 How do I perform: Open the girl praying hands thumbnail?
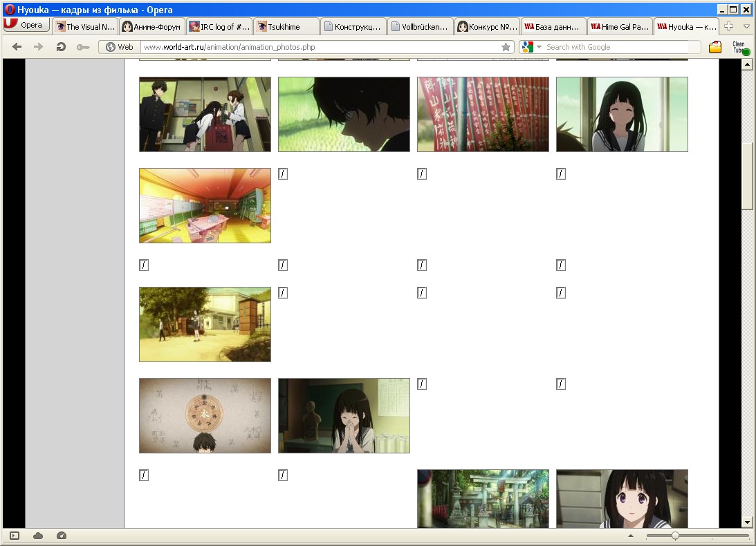click(344, 415)
